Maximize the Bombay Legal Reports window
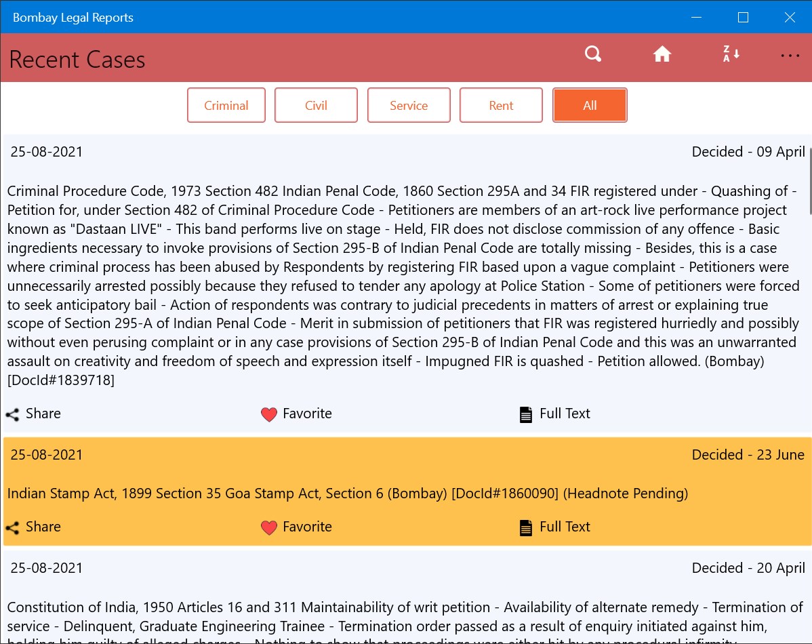This screenshot has height=644, width=812. pyautogui.click(x=743, y=18)
